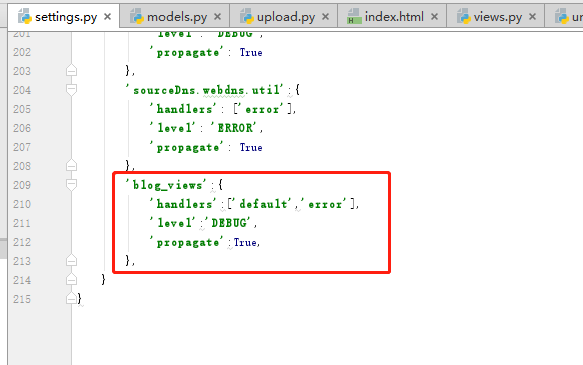Close the index.html tab
Image resolution: width=583 pixels, height=365 pixels.
click(x=434, y=17)
